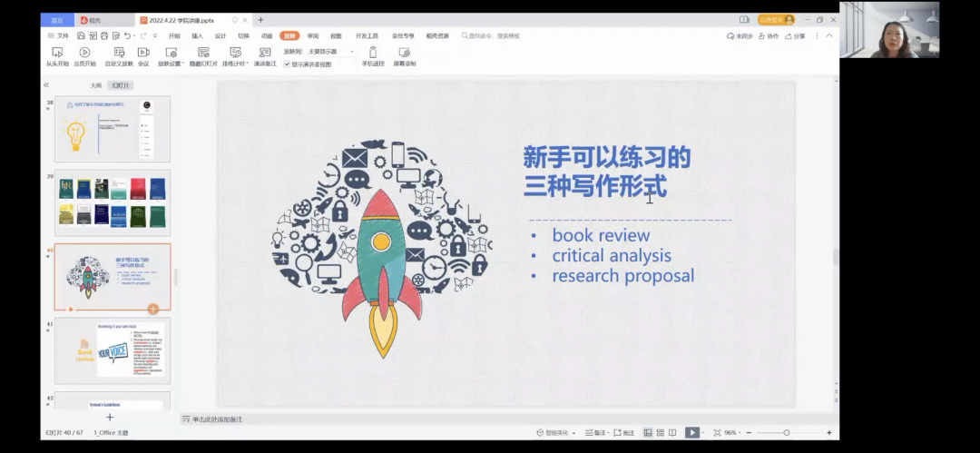Open the 文件 (File) menu
Viewport: 980px width, 453px height.
(58, 36)
